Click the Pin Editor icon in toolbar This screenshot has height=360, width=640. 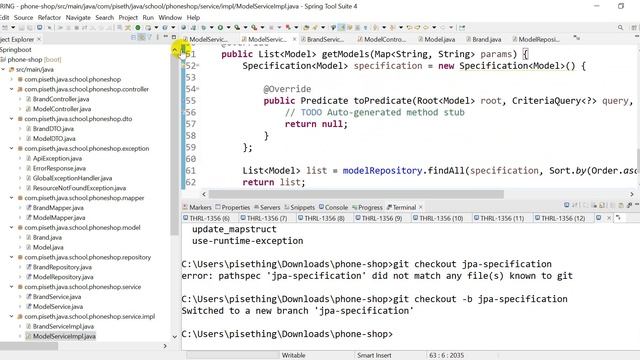click(x=462, y=28)
